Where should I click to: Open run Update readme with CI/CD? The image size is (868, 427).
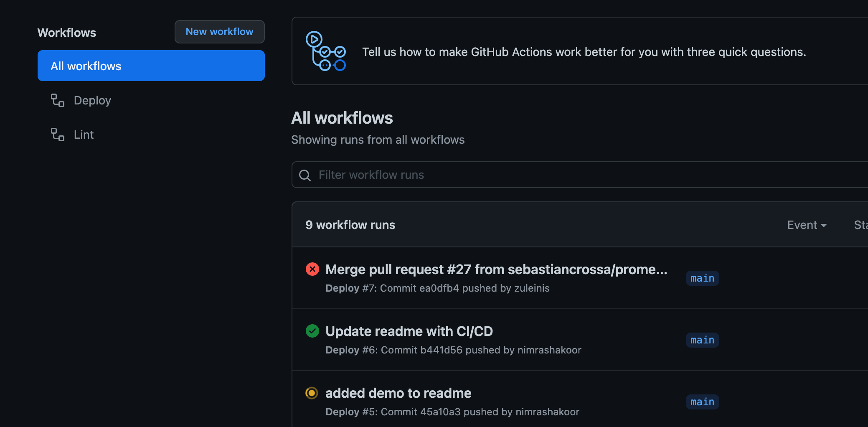(409, 331)
